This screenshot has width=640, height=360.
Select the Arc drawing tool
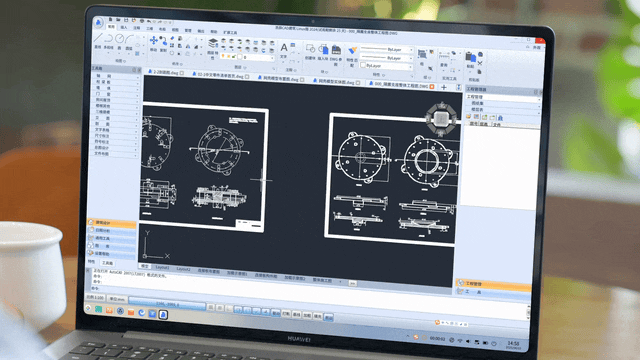point(130,39)
